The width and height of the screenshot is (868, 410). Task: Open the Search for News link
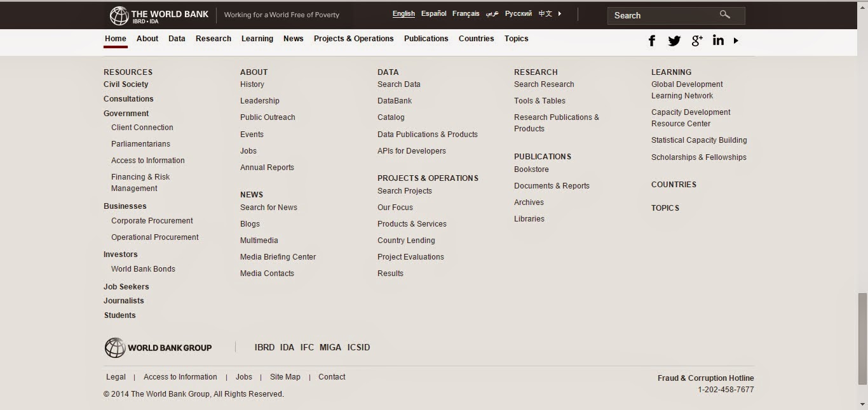(x=269, y=208)
